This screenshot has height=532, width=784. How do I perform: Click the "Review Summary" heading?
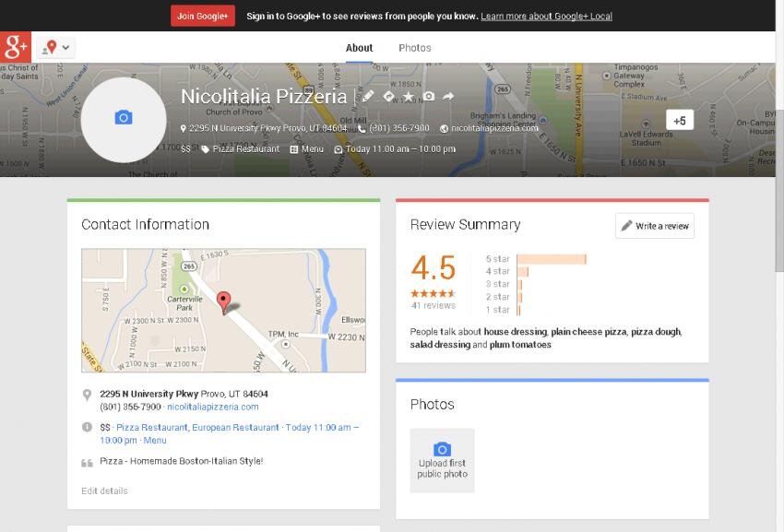point(465,224)
